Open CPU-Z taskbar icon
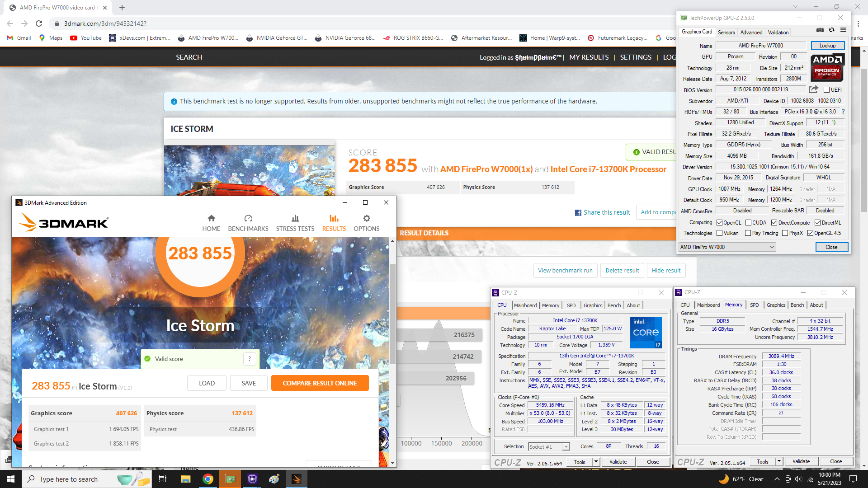This screenshot has height=488, width=868. 252,479
